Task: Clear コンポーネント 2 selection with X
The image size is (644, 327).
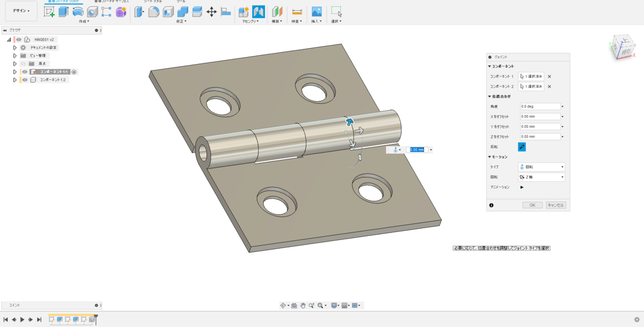Action: (x=550, y=86)
